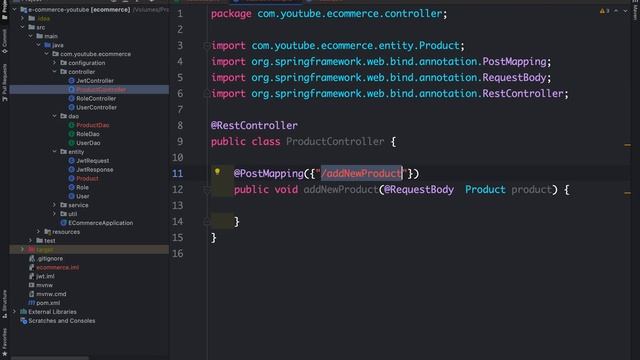
Task: Expand the test folder
Action: tap(31, 241)
